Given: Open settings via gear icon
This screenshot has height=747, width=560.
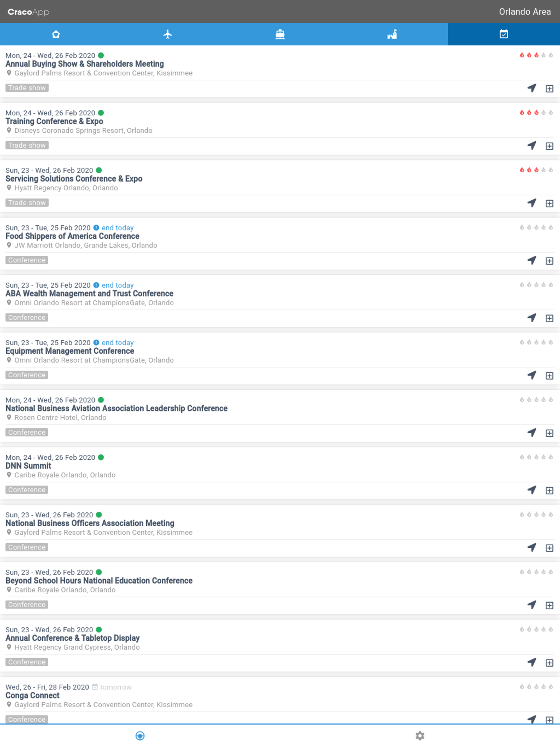Looking at the screenshot, I should tap(420, 736).
